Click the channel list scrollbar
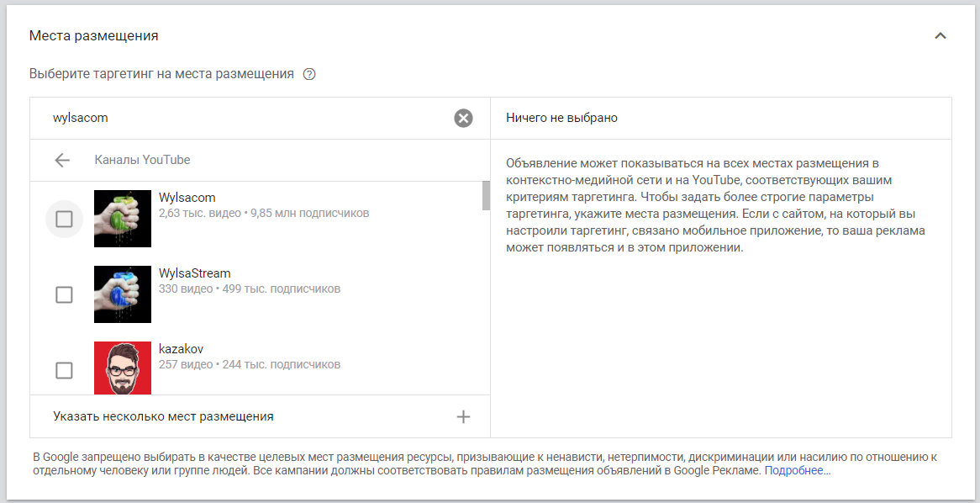The width and height of the screenshot is (980, 503). 486,195
